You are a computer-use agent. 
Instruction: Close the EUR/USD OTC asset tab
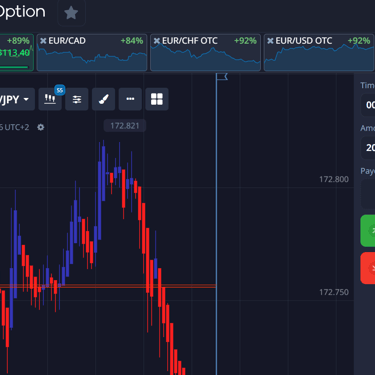point(270,41)
